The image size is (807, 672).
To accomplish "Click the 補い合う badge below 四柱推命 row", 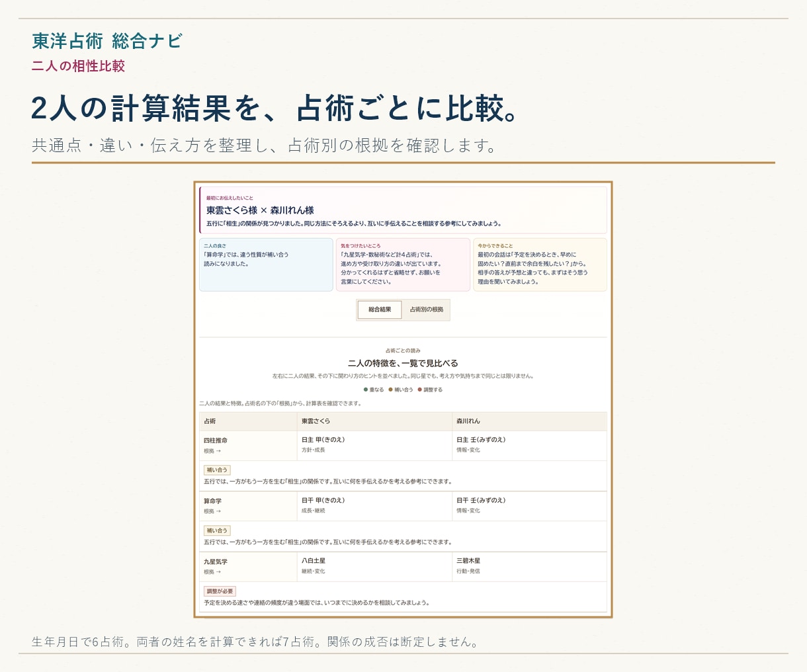I will 217,470.
